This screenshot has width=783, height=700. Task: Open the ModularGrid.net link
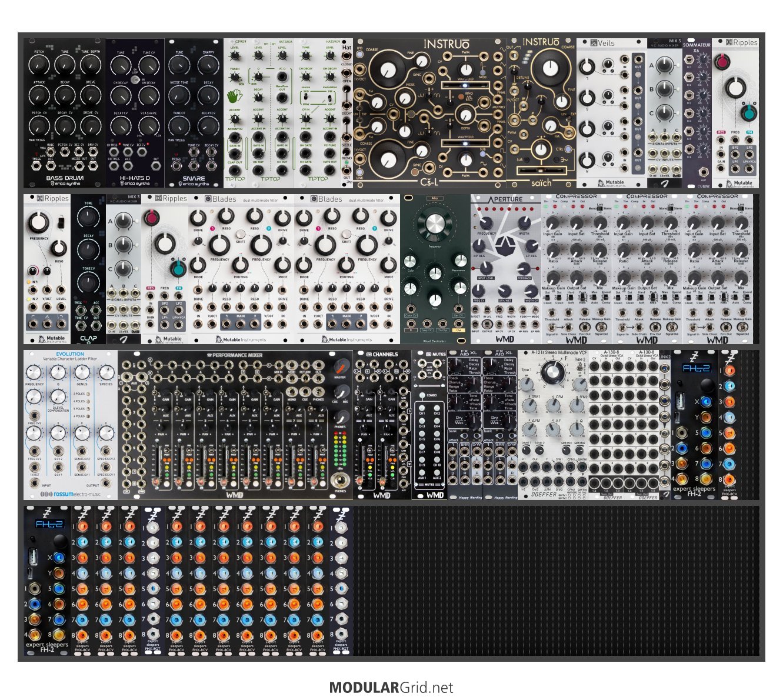pyautogui.click(x=391, y=687)
